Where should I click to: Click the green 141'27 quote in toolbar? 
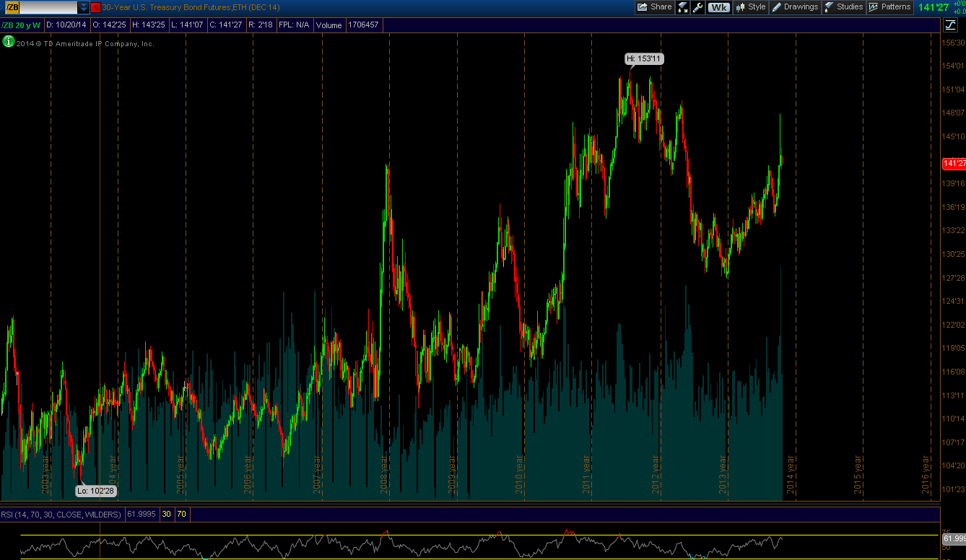tap(932, 7)
